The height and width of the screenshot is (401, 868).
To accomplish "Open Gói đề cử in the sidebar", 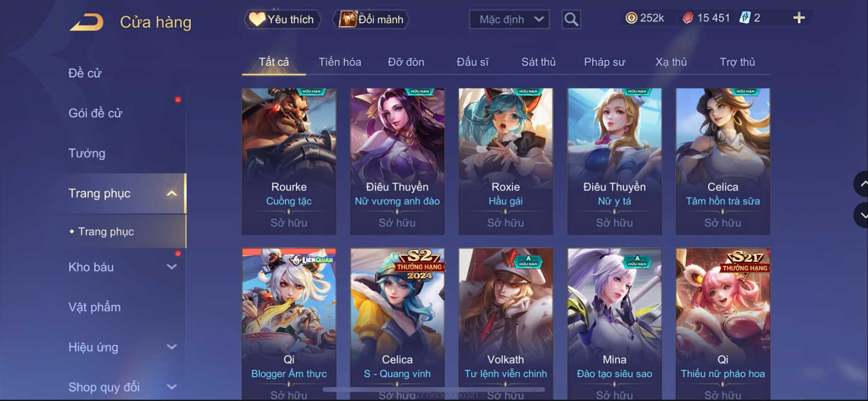I will [95, 113].
